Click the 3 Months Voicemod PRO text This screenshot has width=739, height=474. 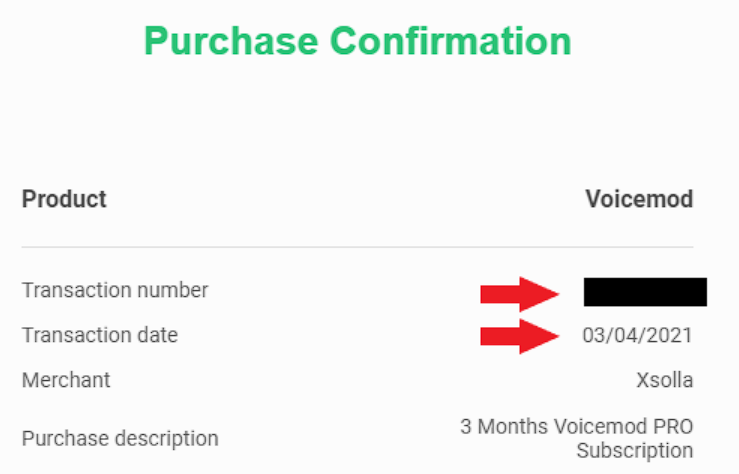(x=576, y=426)
